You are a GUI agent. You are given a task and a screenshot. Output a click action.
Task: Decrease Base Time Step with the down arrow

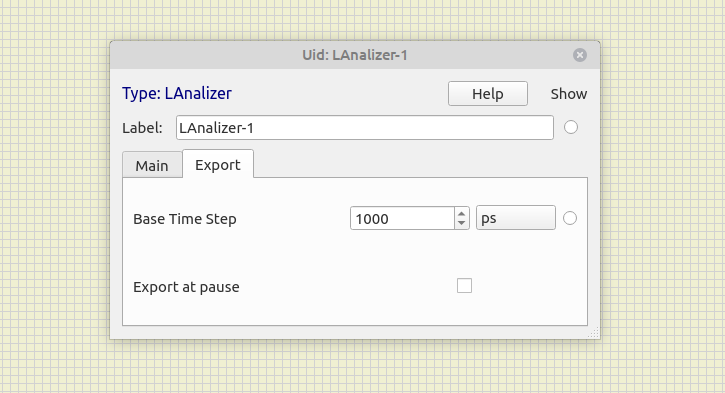click(x=461, y=223)
